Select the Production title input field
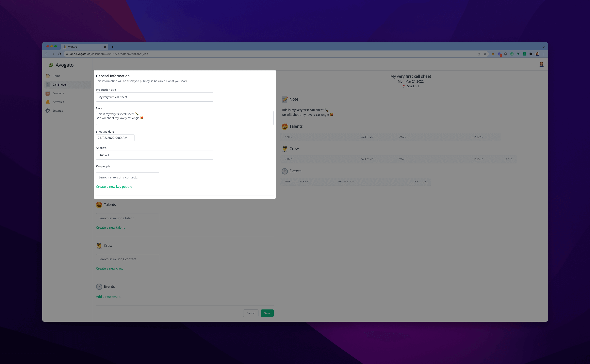 (154, 96)
